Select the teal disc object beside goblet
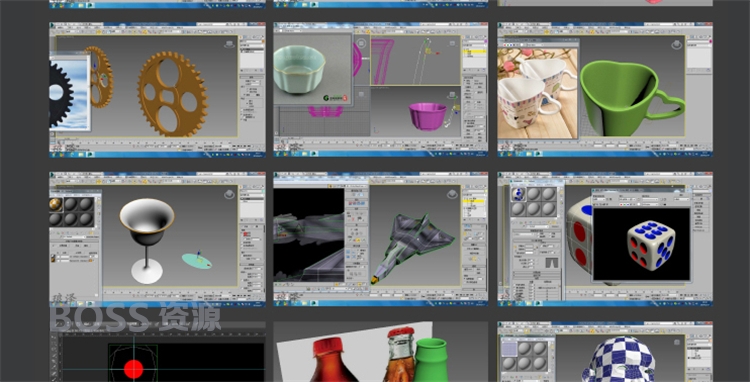Screen dimensions: 750x382 coord(197,261)
